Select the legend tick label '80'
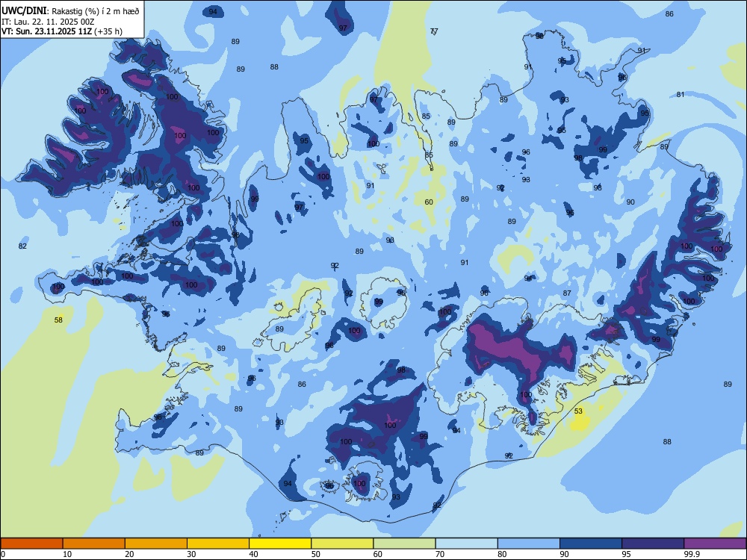747x560 pixels. [502, 554]
